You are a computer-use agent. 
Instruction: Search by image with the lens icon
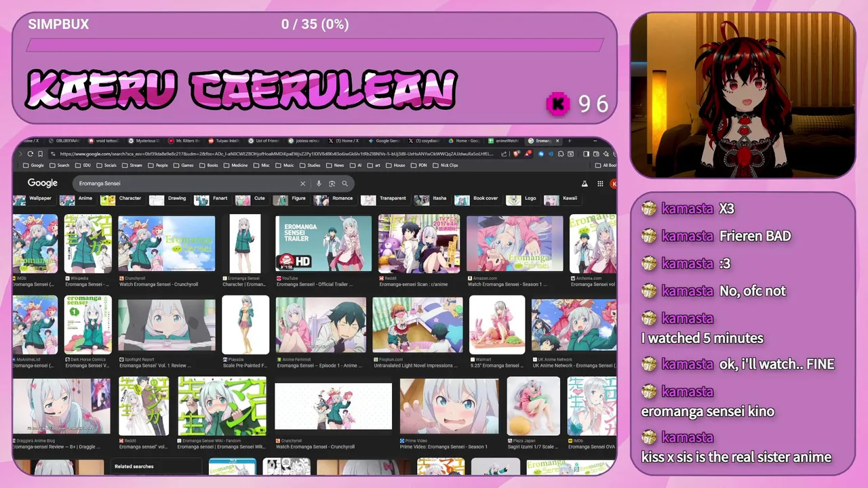click(332, 183)
